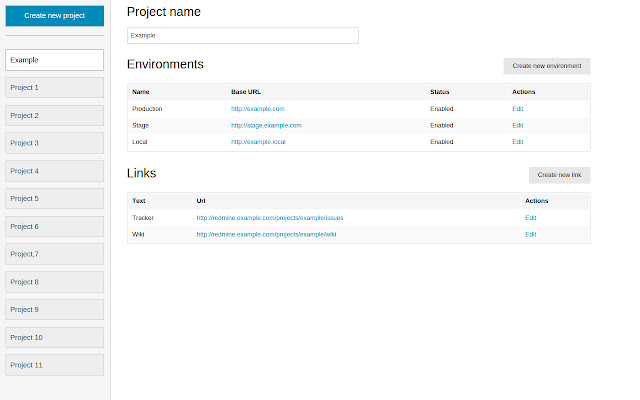Click the Project name heading

164,12
